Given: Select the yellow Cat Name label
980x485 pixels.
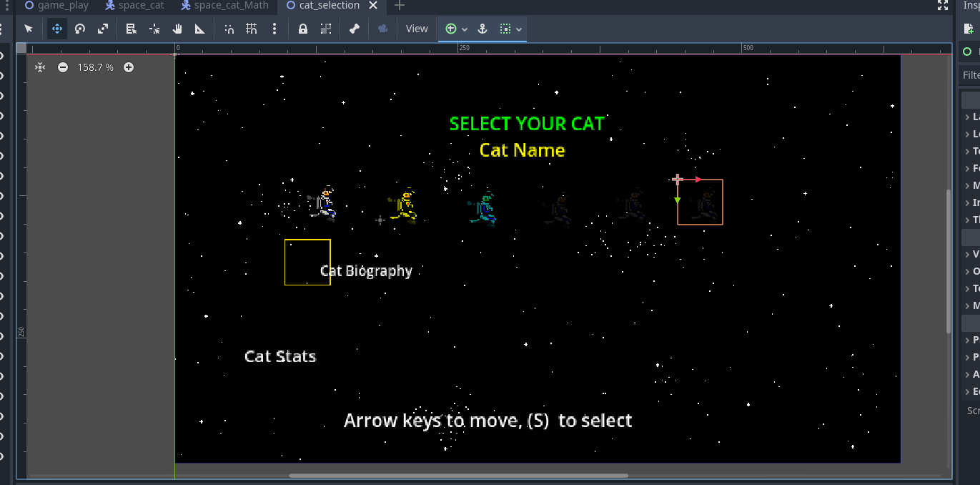Looking at the screenshot, I should (523, 150).
